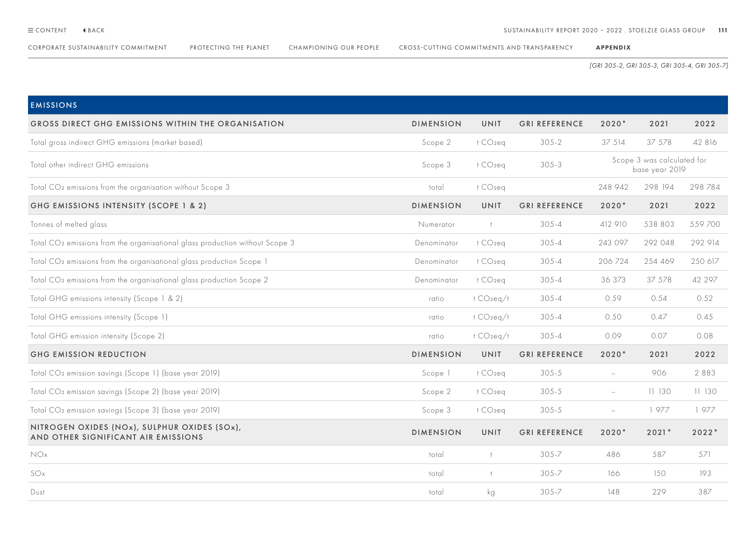Open Cross-Cutting Commitments and Transparency section
This screenshot has width=756, height=535.
tap(486, 48)
